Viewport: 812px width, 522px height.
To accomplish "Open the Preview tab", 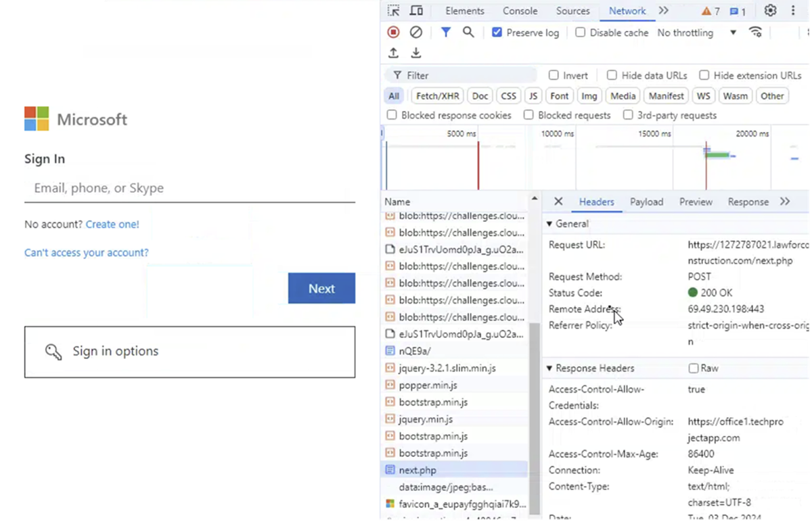I will [x=696, y=201].
